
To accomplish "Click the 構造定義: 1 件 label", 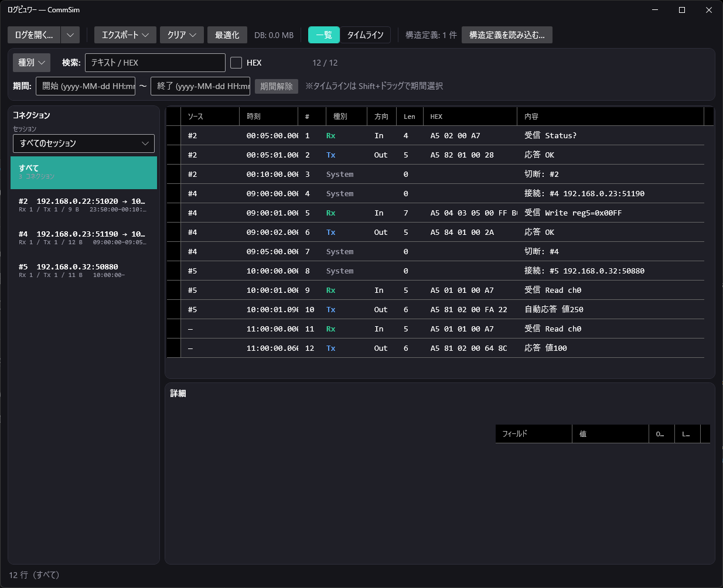I will 431,35.
